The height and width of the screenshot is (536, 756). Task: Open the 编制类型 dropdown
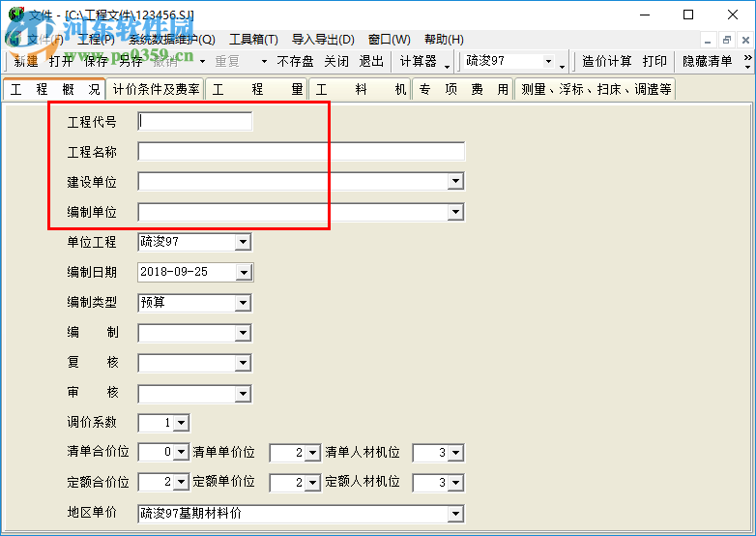[243, 303]
